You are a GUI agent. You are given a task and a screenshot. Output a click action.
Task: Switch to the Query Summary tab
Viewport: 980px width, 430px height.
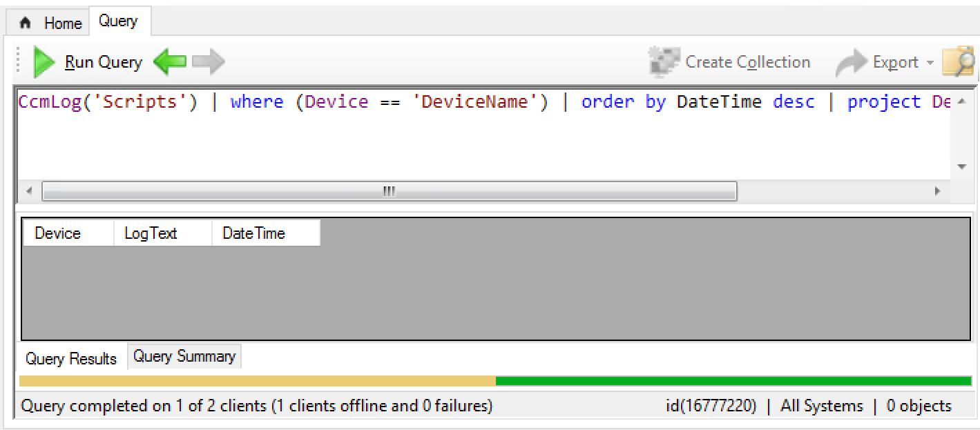click(184, 355)
